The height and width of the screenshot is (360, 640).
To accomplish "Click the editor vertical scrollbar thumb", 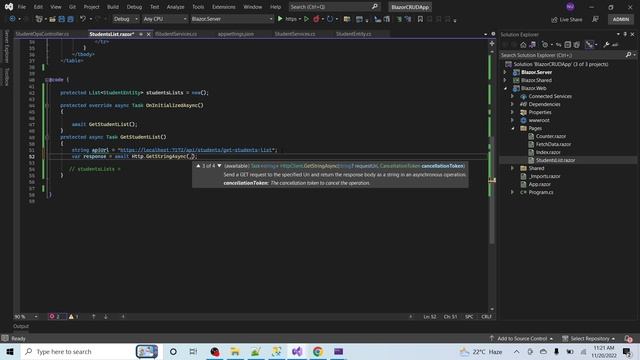I will [492, 190].
